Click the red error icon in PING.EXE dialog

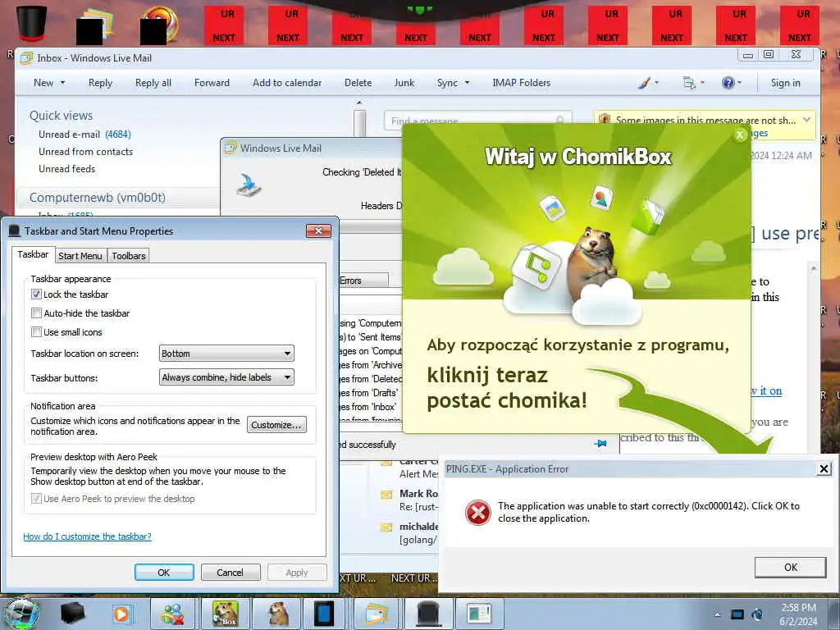pos(478,512)
